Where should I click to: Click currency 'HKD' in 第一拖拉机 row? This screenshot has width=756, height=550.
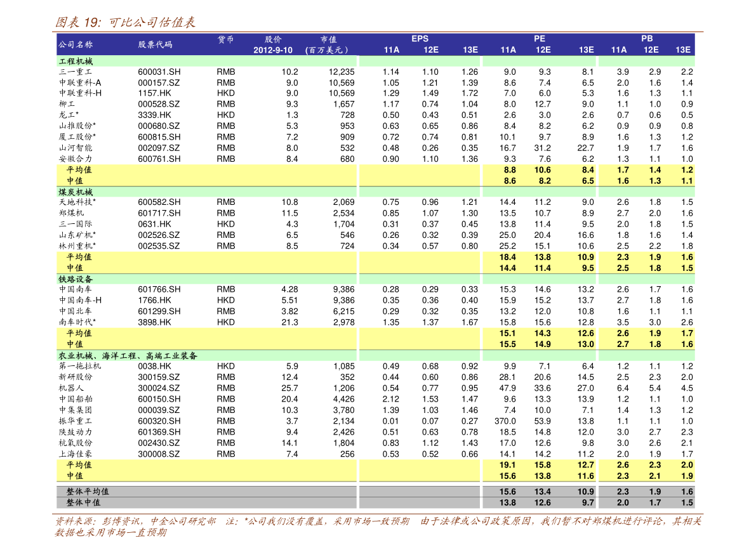[225, 366]
